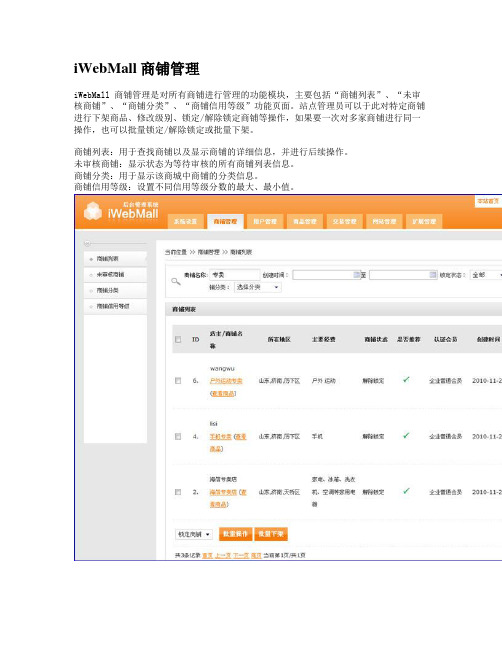Switch to the 商品管理 tab
Screen dimensions: 502x649
(305, 221)
